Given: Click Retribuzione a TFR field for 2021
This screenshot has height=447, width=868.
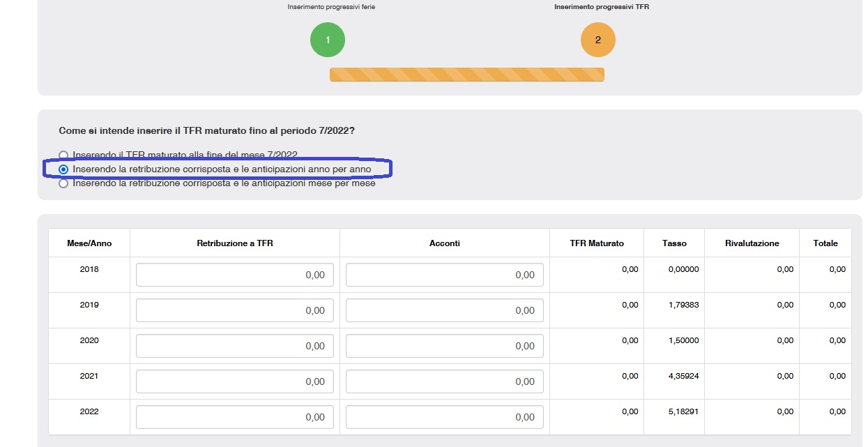Looking at the screenshot, I should pyautogui.click(x=235, y=381).
